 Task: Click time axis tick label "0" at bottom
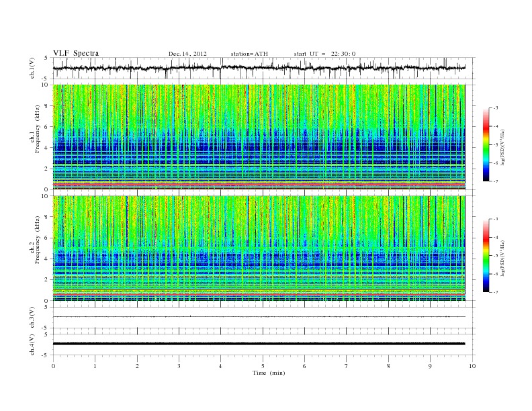click(53, 366)
